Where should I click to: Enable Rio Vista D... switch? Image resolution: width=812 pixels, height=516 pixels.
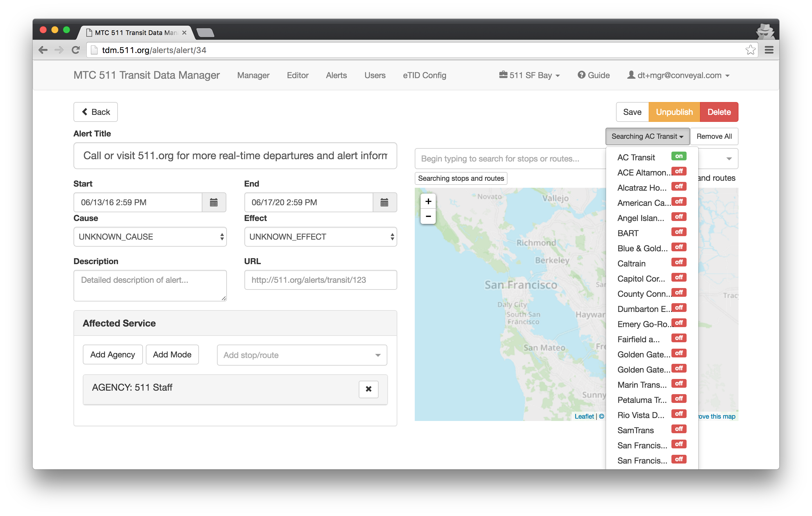[x=679, y=414]
